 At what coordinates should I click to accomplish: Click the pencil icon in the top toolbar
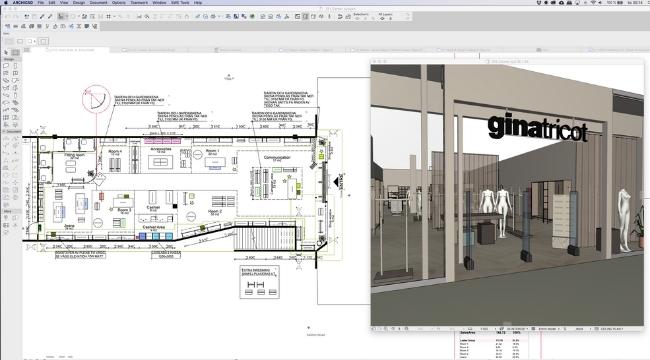point(42,17)
